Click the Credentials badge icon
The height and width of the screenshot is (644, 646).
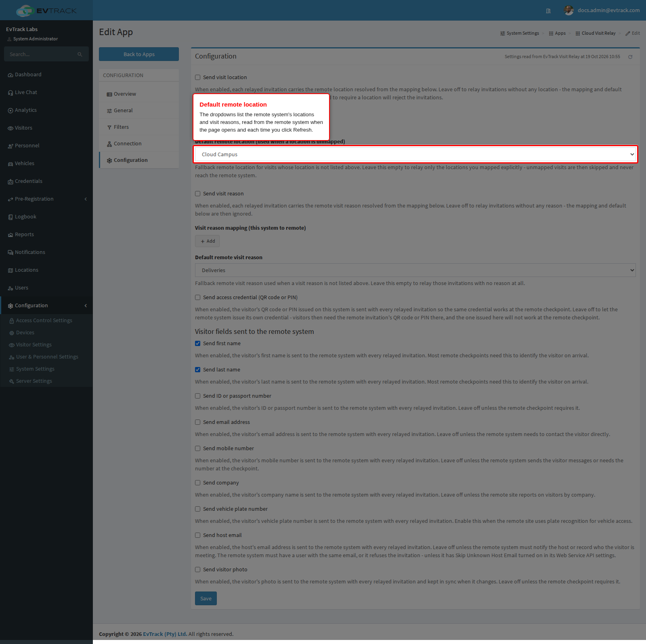[x=10, y=182]
